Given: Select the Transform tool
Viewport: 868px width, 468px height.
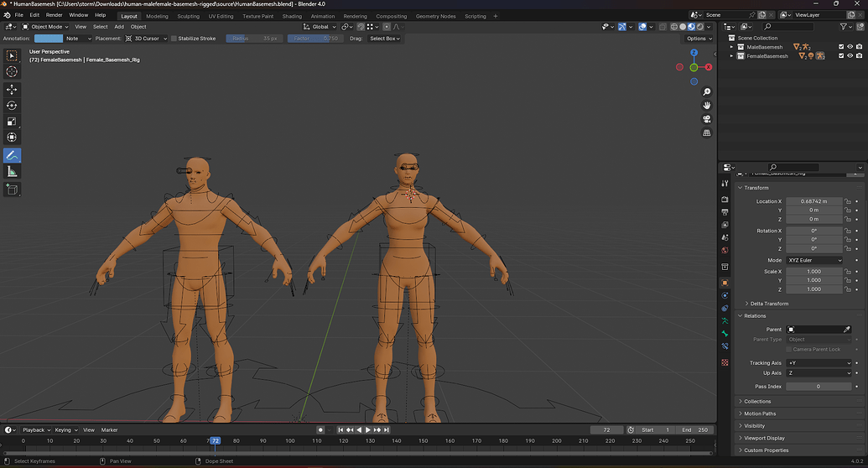Looking at the screenshot, I should (12, 138).
